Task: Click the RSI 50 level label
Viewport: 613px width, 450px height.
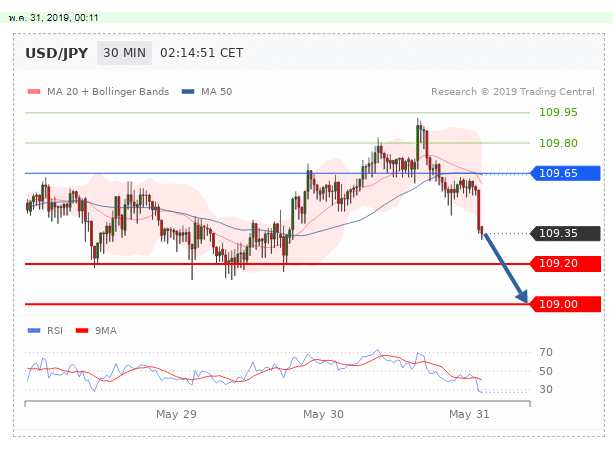Action: (546, 371)
